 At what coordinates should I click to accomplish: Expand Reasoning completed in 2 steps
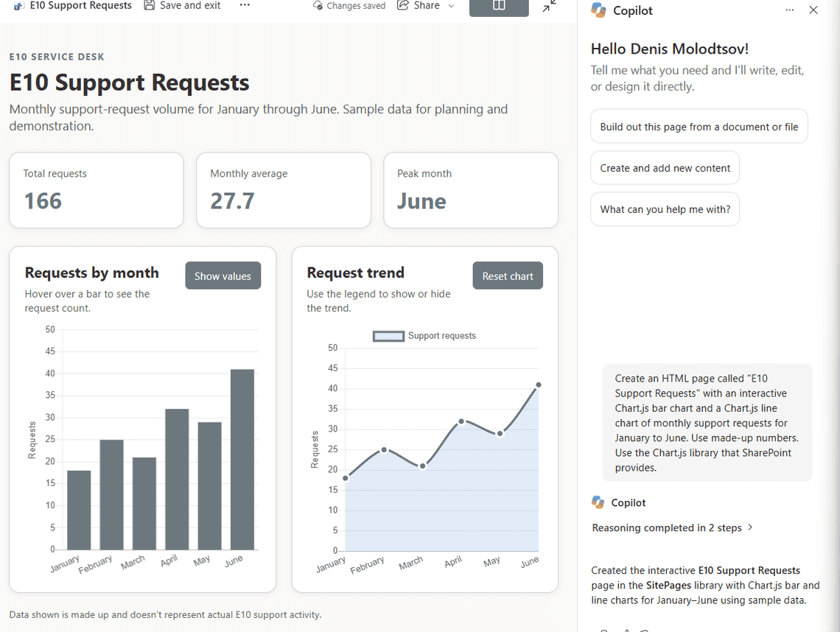(672, 527)
